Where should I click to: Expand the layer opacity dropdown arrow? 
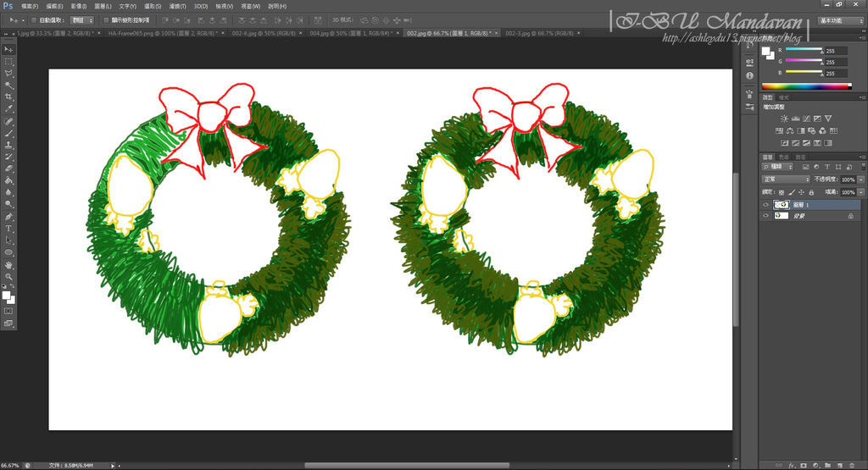[861, 180]
